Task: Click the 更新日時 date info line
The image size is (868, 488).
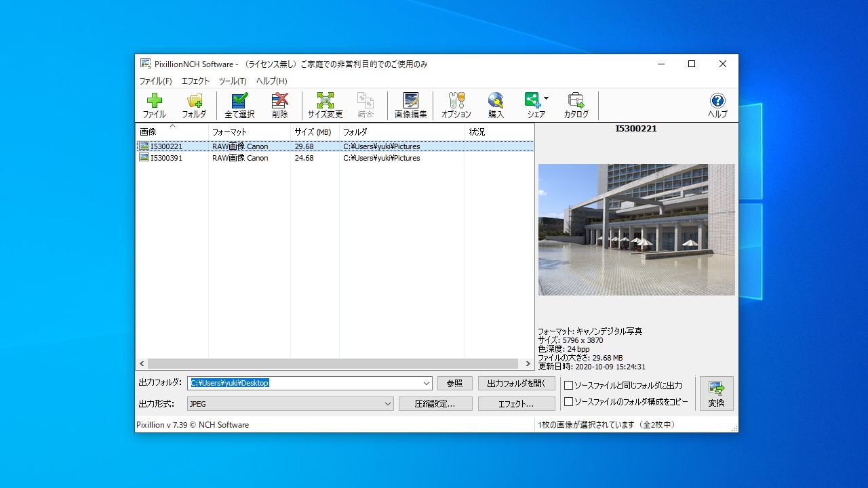Action: (x=591, y=367)
